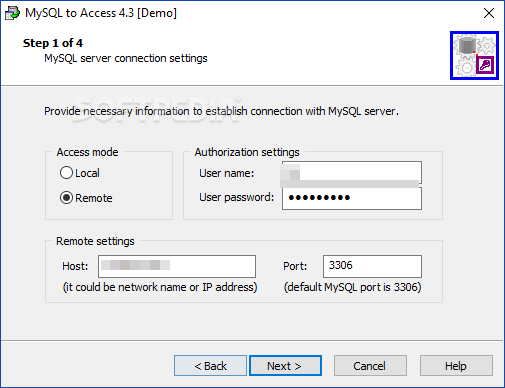Click the Access mode group label

point(87,152)
